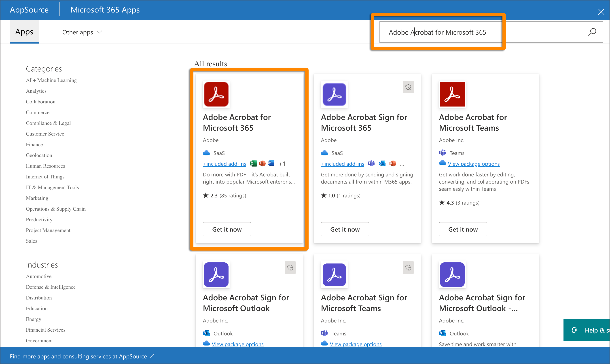Switch to the Apps tab
Screen dimensions: 610x364
click(24, 32)
